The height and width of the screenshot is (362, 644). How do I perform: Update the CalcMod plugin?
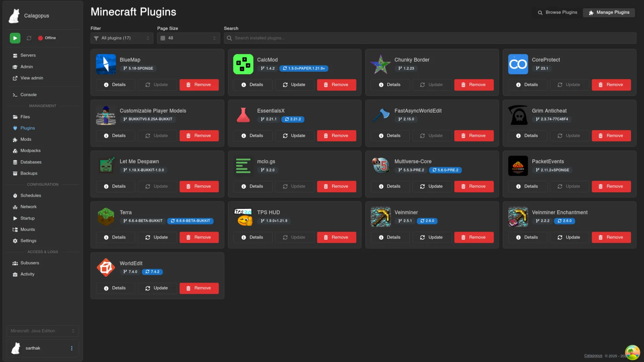click(x=294, y=85)
